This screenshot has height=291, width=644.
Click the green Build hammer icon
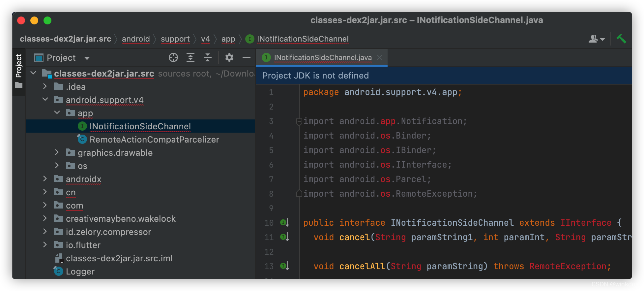[x=621, y=39]
